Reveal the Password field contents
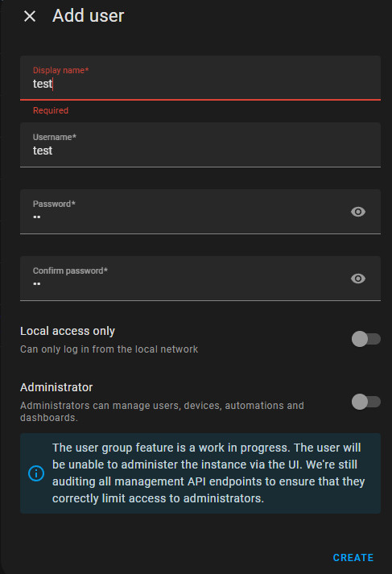 click(x=358, y=212)
